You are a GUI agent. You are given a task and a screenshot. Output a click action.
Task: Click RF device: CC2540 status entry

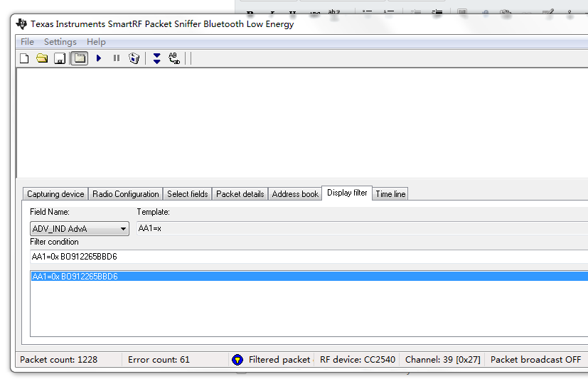(x=358, y=360)
